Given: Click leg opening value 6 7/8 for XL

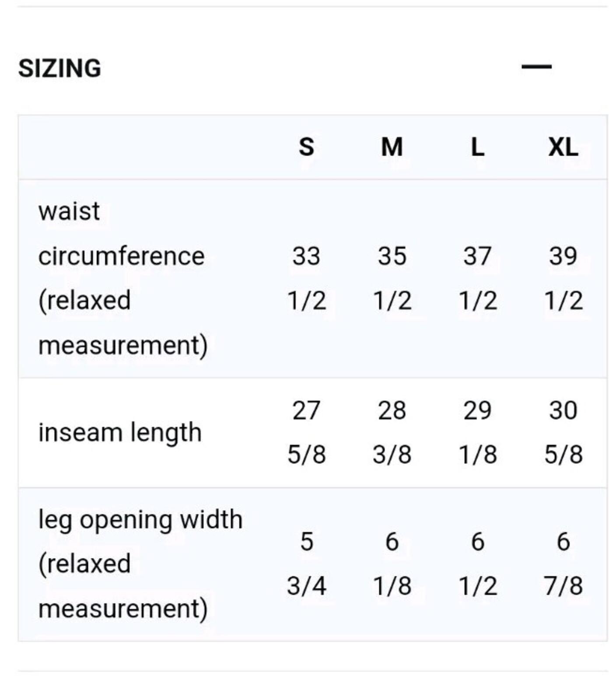Looking at the screenshot, I should point(563,564).
